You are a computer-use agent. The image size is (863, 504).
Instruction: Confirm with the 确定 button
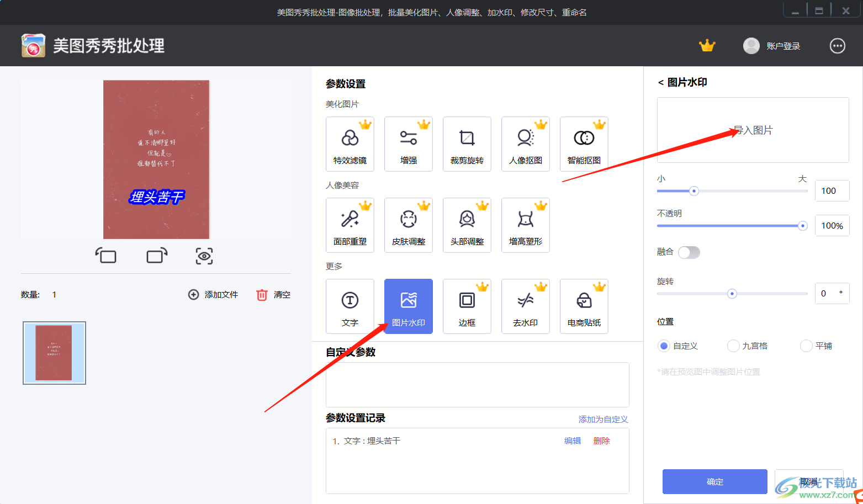715,481
